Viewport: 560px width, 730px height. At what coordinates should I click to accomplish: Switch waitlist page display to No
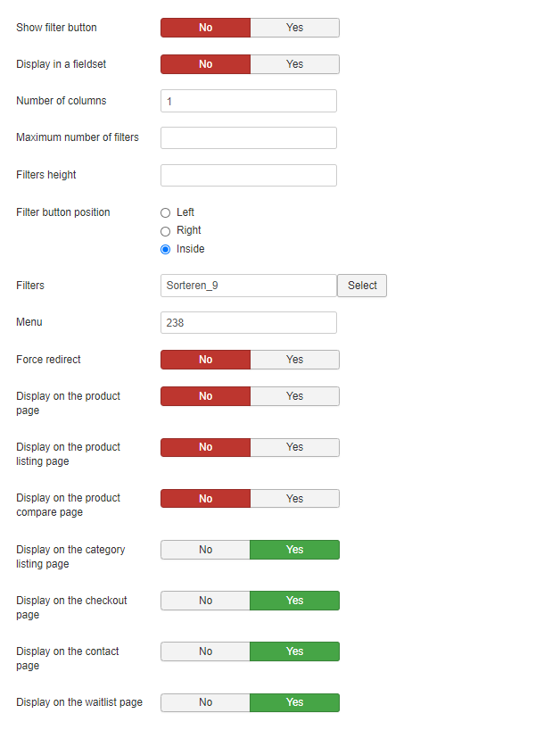click(206, 702)
